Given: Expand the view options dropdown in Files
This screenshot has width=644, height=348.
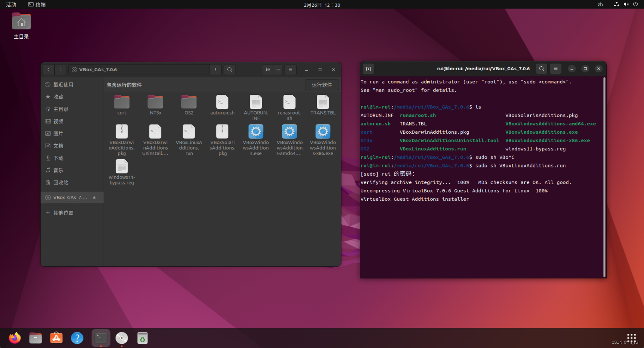Looking at the screenshot, I should (278, 70).
